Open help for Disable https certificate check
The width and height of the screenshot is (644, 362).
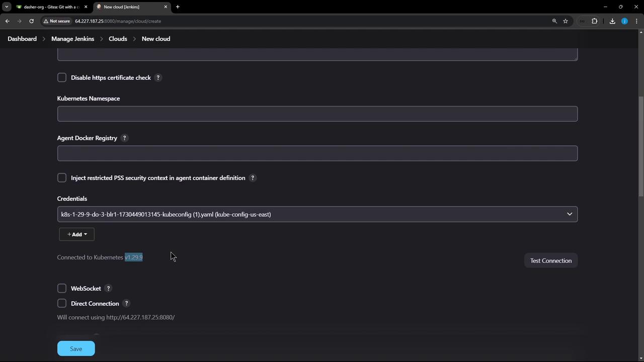pyautogui.click(x=158, y=77)
